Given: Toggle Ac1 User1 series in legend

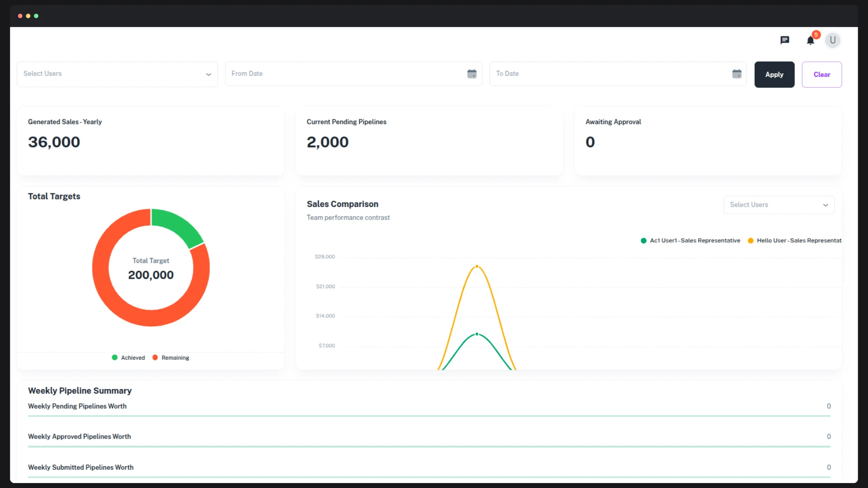Looking at the screenshot, I should coord(690,240).
